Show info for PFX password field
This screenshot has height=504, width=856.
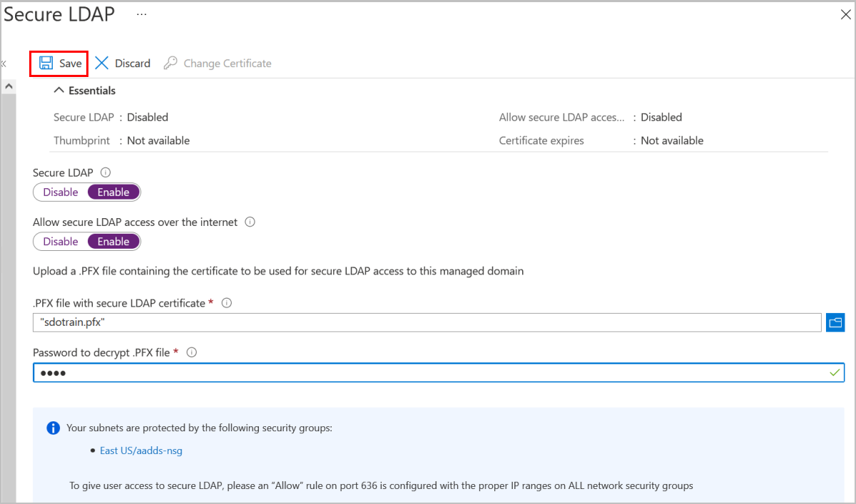tap(191, 352)
